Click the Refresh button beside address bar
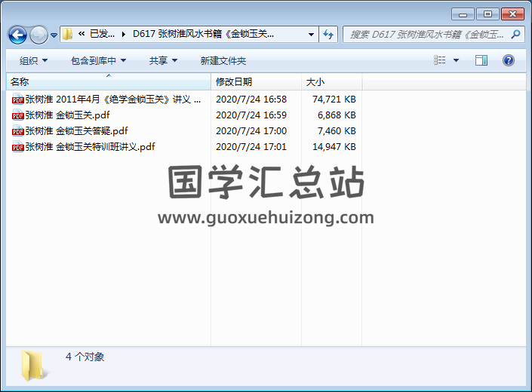 (x=328, y=34)
